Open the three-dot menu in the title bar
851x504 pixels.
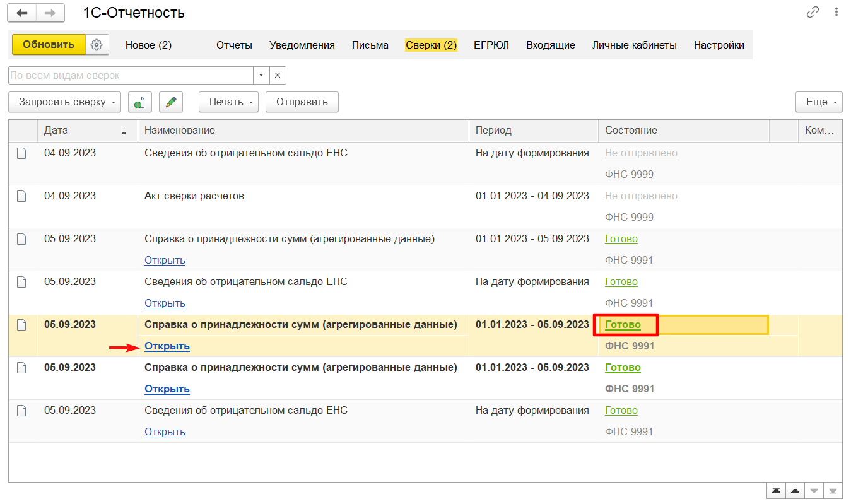tap(836, 13)
